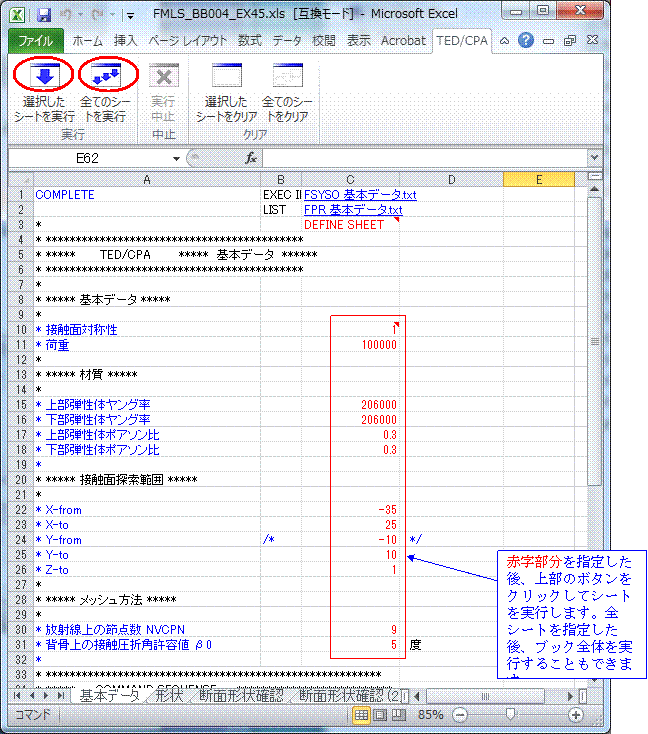
Task: Zoom out with the minus button
Action: (x=460, y=715)
